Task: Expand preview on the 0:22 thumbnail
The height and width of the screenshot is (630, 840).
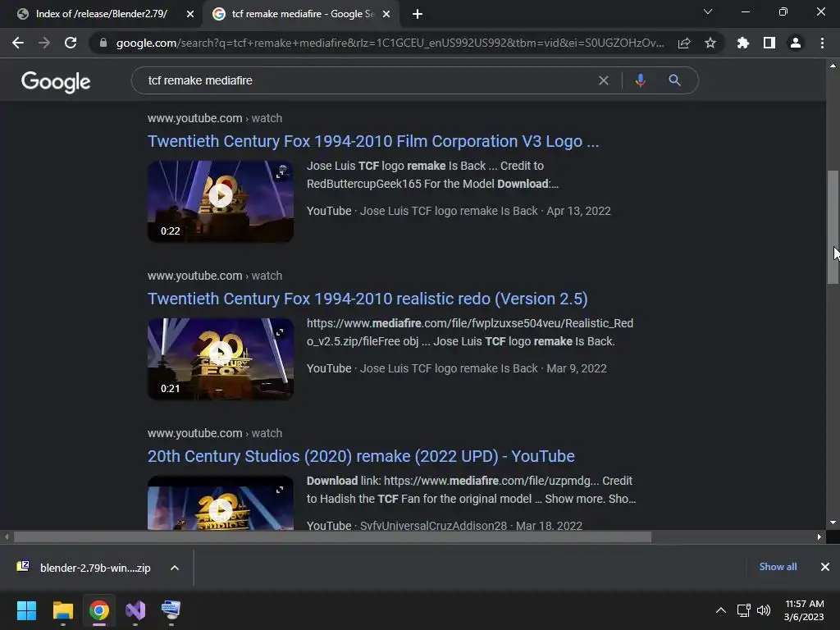Action: pyautogui.click(x=281, y=173)
